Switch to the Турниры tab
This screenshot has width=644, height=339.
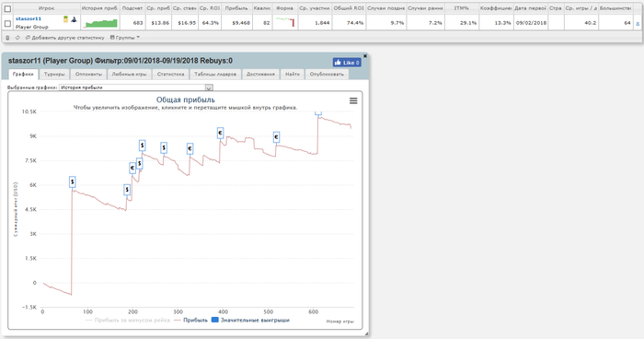pos(54,74)
